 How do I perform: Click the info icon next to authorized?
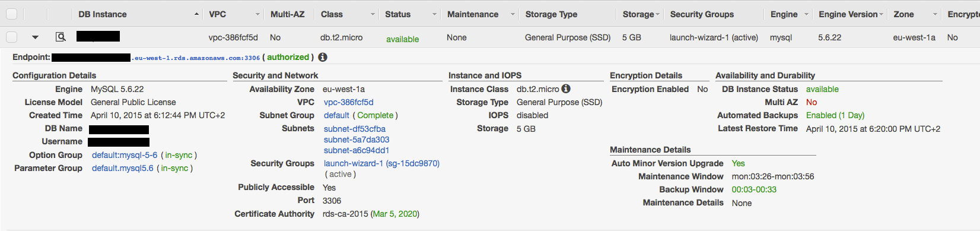[x=323, y=58]
